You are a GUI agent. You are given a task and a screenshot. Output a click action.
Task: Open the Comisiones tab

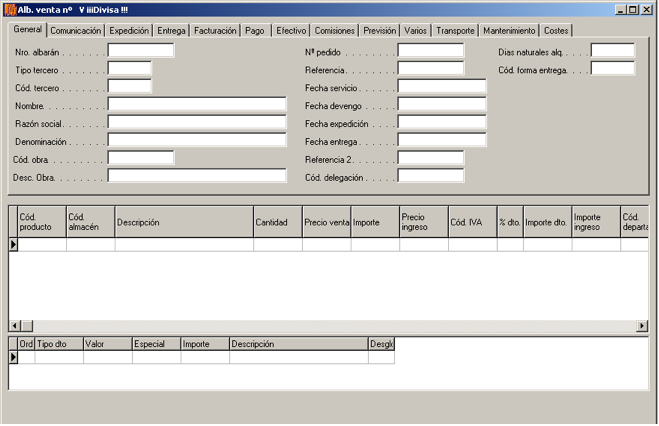[x=334, y=31]
